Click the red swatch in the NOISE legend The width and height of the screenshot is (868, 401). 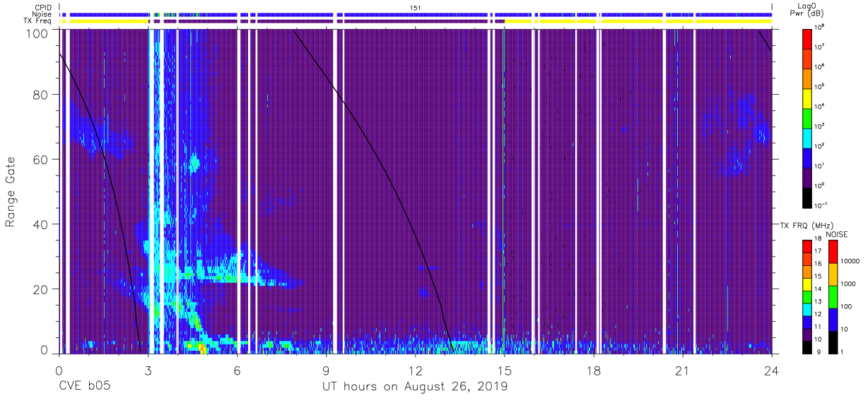point(833,252)
